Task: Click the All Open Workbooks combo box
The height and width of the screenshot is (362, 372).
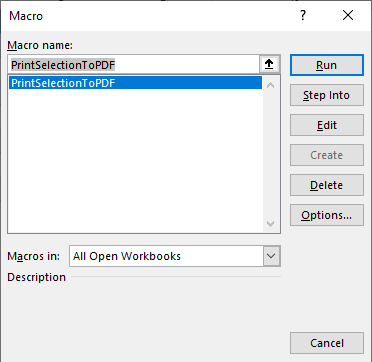Action: click(175, 256)
